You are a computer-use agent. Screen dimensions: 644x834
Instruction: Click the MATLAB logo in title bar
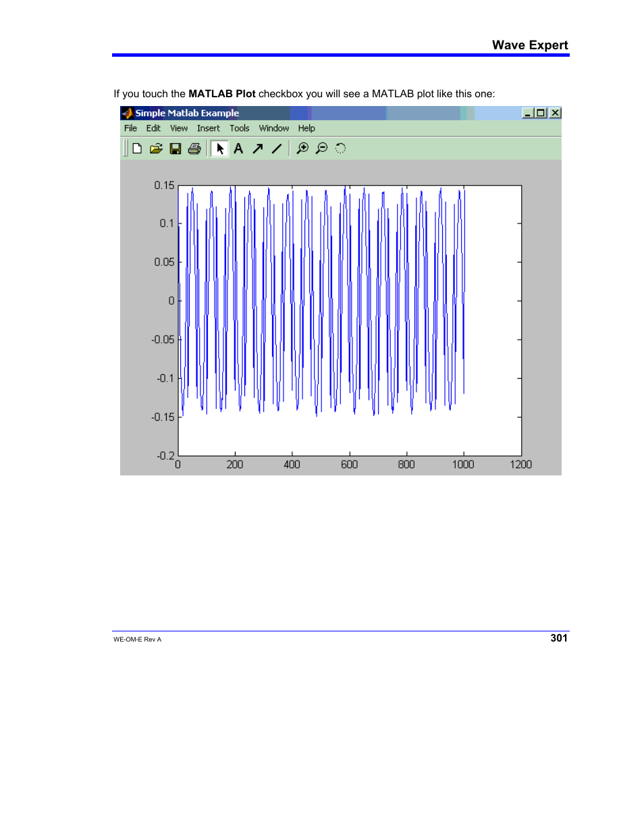pyautogui.click(x=127, y=113)
